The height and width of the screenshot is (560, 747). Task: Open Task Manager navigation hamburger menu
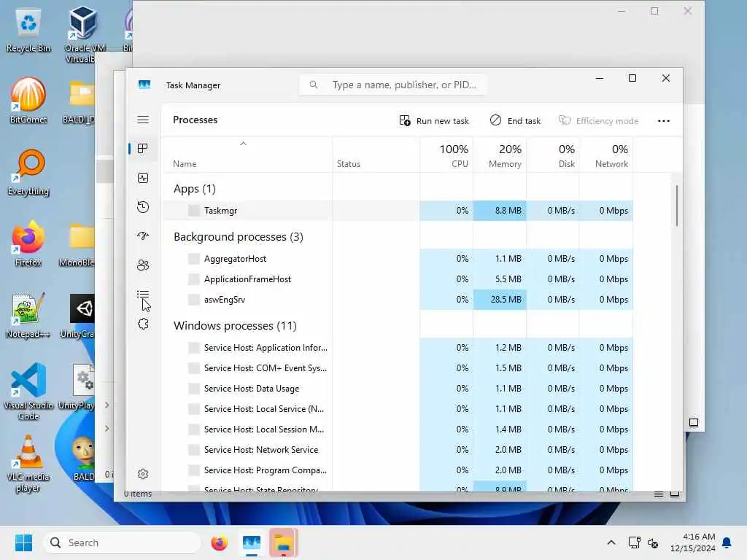143,120
